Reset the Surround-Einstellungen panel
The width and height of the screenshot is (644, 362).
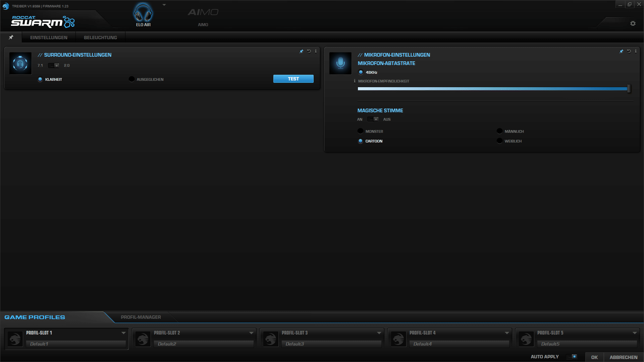[x=309, y=51]
